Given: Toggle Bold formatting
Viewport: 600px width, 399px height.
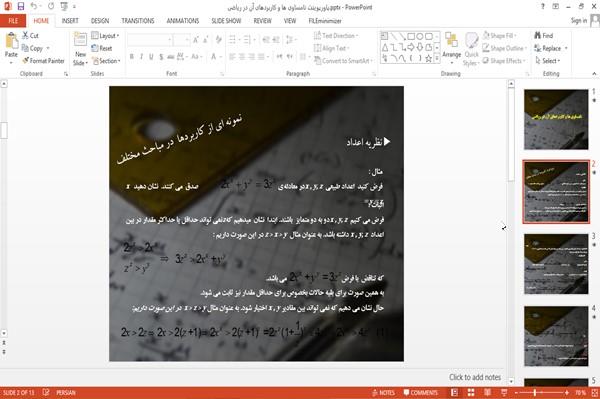Looking at the screenshot, I should 132,57.
